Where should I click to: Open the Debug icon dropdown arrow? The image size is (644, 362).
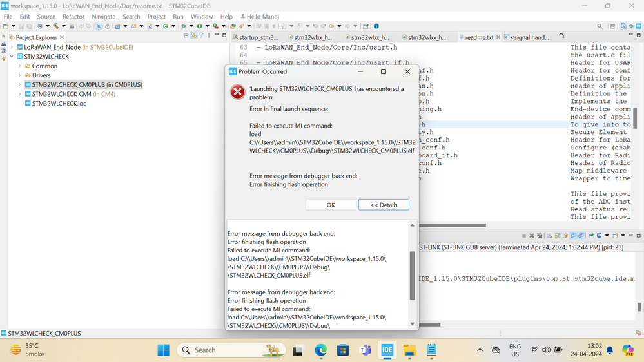191,26
